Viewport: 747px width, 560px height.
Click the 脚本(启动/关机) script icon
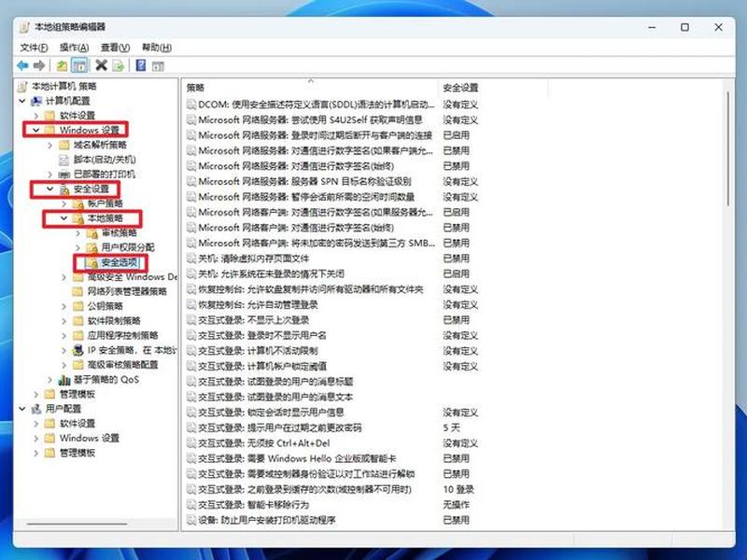click(63, 160)
